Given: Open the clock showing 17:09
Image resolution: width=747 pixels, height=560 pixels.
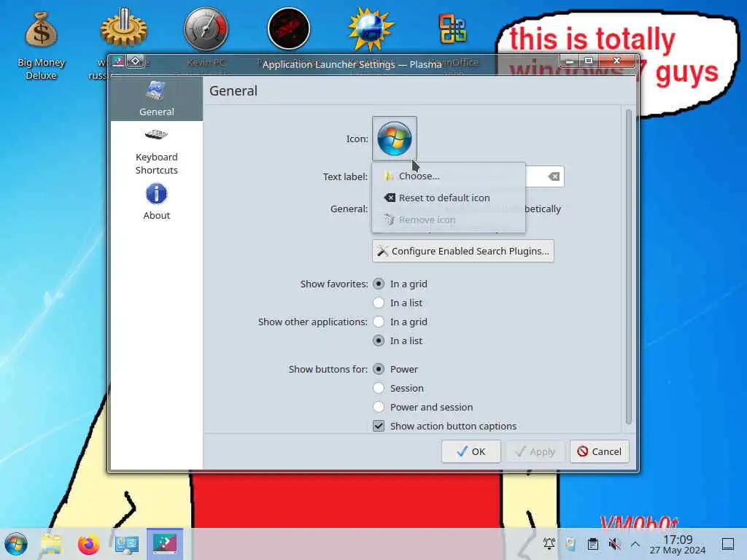Looking at the screenshot, I should 678,544.
